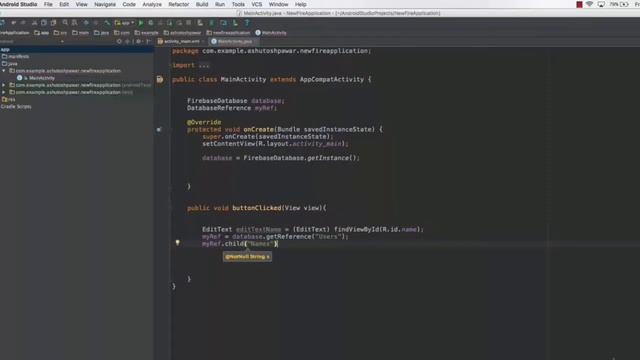
Task: Open the File menu
Action: click(x=48, y=4)
